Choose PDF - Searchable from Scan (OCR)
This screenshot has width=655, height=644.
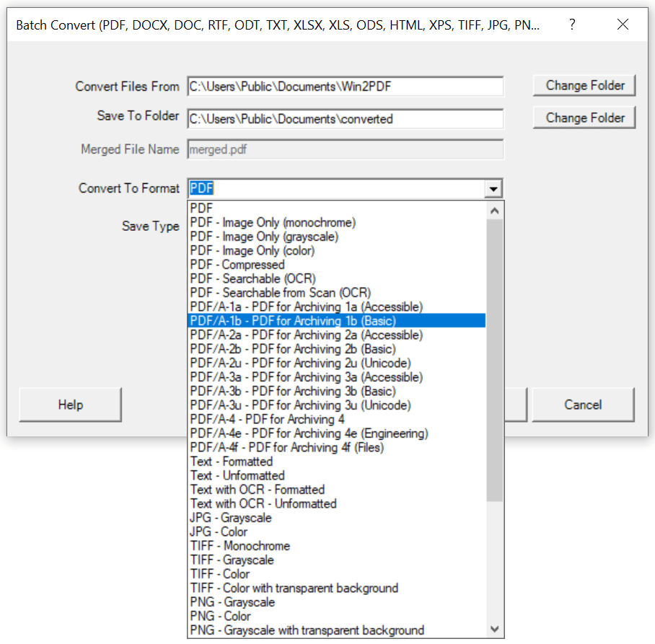point(337,293)
